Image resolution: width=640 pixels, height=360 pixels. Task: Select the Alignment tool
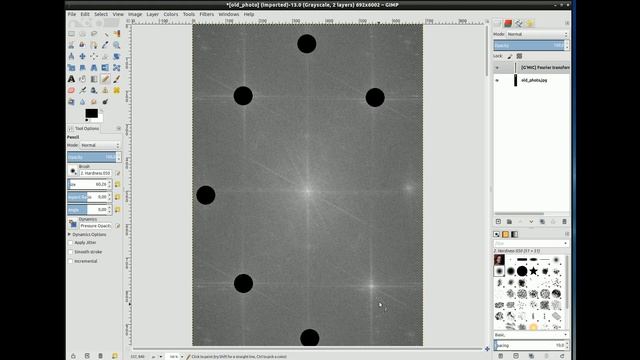(x=94, y=56)
